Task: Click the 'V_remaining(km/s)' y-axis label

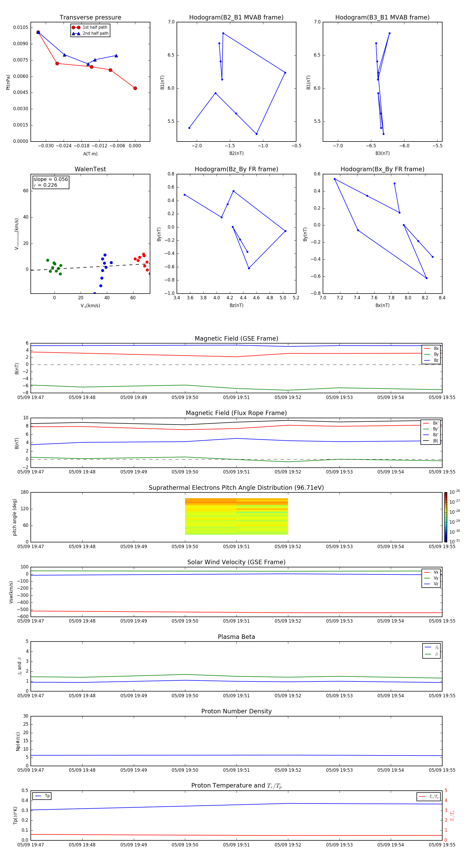Action: [17, 234]
